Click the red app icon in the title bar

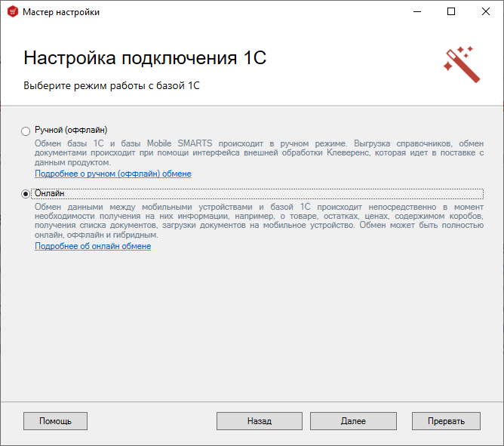tap(13, 12)
